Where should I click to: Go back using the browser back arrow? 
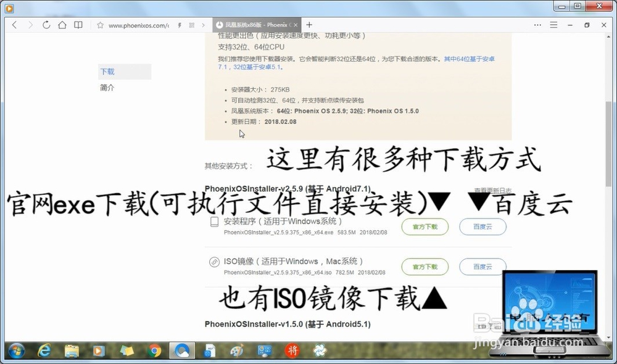(x=15, y=25)
